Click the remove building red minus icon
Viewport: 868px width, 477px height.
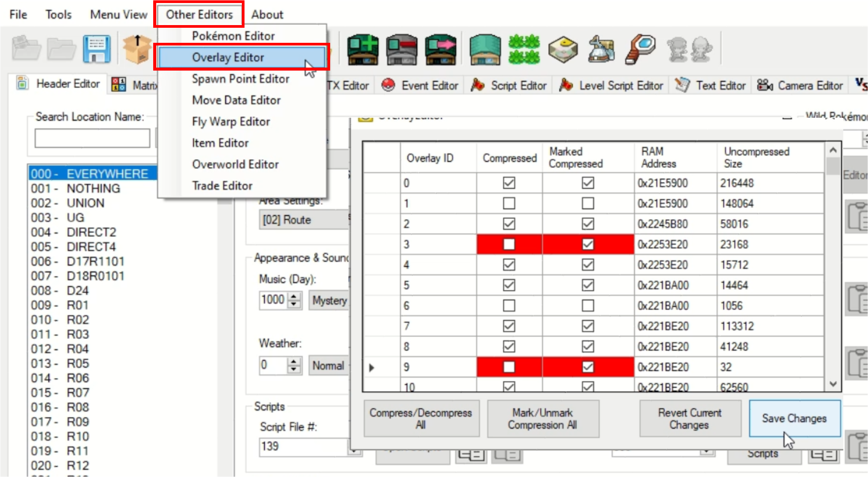[x=401, y=49]
